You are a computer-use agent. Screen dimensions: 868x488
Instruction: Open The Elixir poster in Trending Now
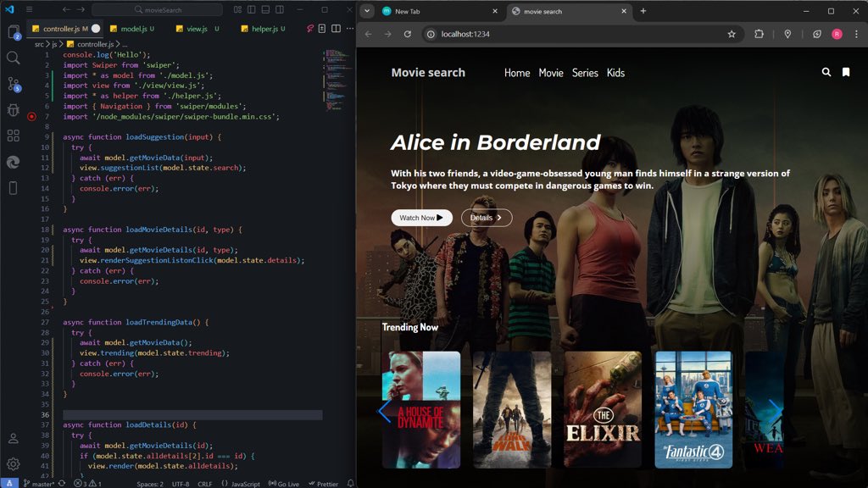(603, 409)
